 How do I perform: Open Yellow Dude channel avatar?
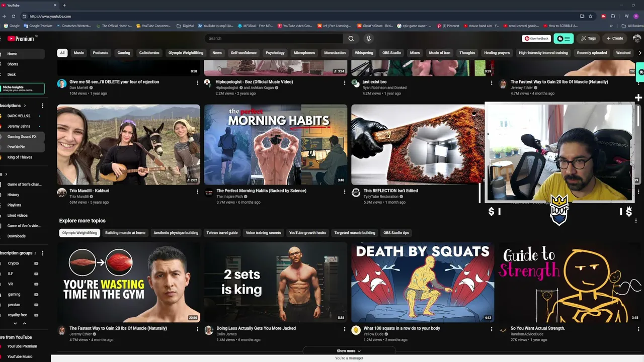[x=356, y=330]
